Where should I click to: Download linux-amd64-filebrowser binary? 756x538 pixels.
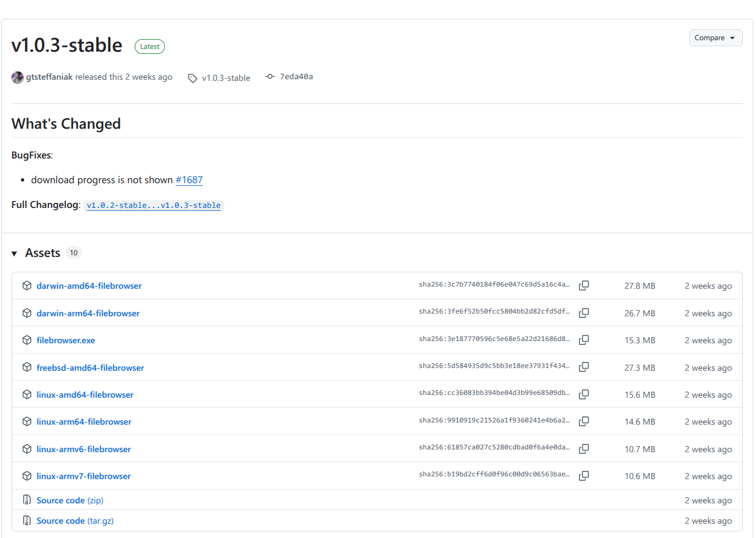[x=85, y=395]
